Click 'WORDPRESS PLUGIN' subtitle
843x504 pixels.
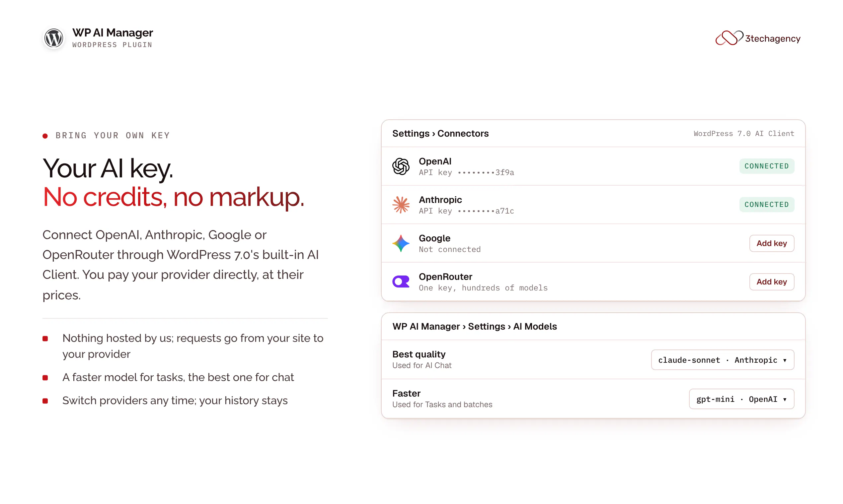coord(112,45)
